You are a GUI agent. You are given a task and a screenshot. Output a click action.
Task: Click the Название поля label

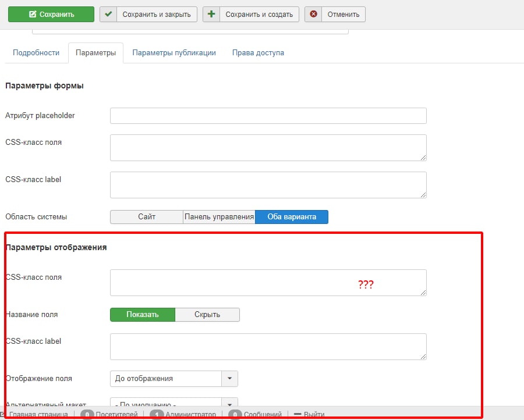[32, 315]
